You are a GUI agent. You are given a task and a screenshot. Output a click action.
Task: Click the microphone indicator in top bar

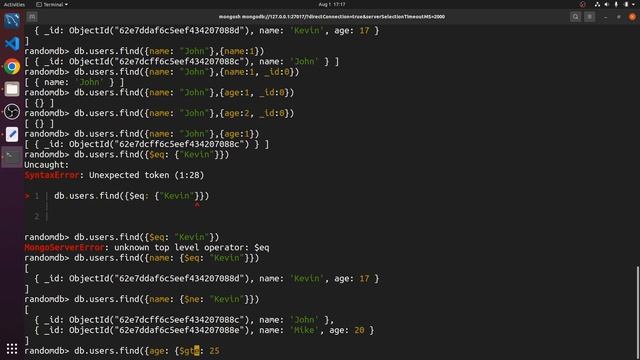616,4
